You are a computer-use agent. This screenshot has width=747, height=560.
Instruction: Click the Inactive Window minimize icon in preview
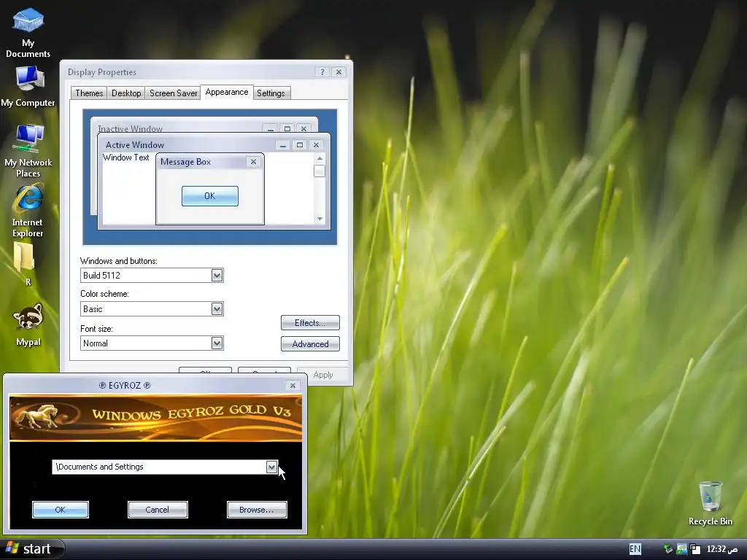[x=271, y=128]
